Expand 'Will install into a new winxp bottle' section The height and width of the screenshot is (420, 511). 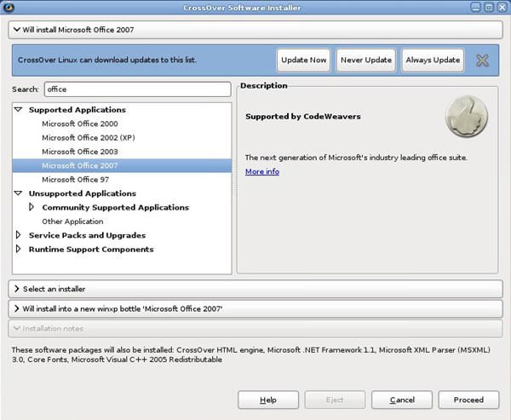(x=255, y=308)
